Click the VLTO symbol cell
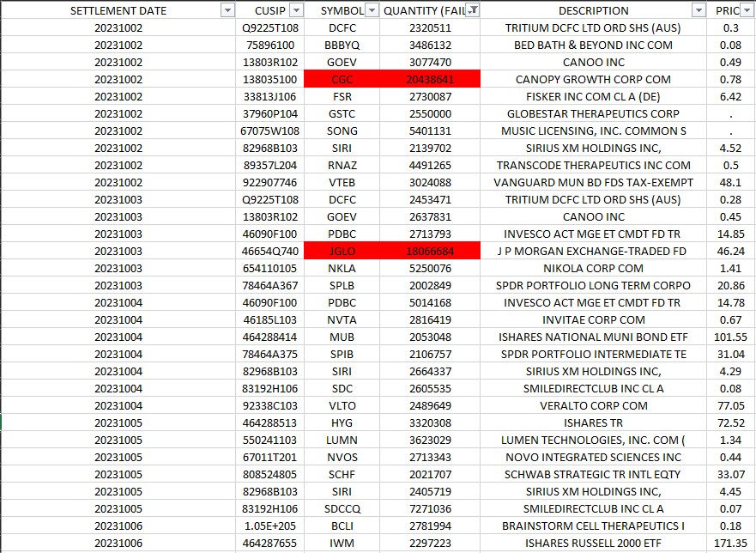 pyautogui.click(x=342, y=406)
